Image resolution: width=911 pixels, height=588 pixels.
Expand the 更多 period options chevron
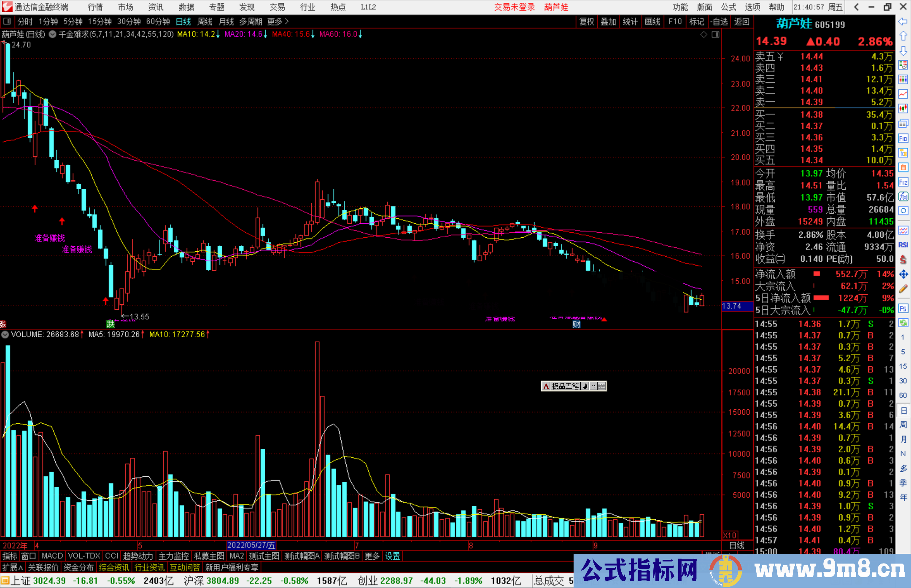(x=287, y=21)
